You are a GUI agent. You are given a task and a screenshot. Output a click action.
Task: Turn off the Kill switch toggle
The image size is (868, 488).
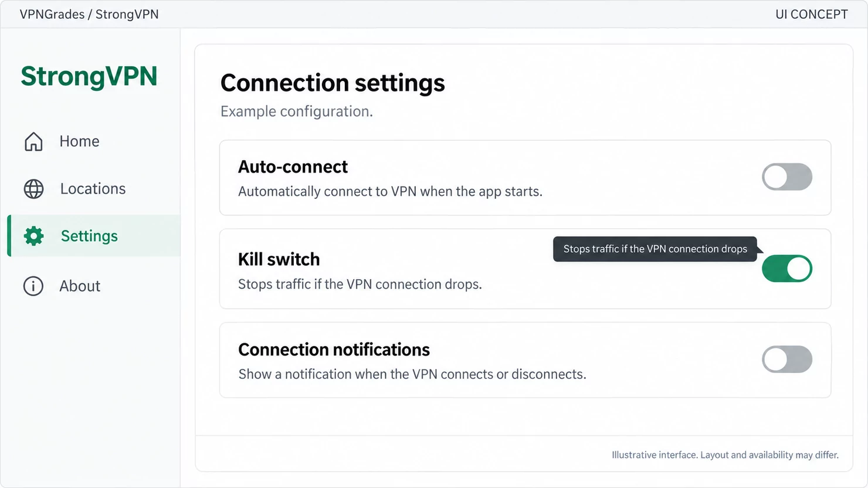point(787,269)
